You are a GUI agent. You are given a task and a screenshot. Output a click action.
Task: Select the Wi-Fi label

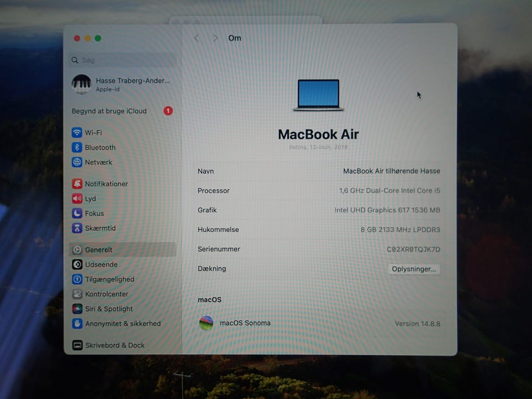[x=93, y=132]
